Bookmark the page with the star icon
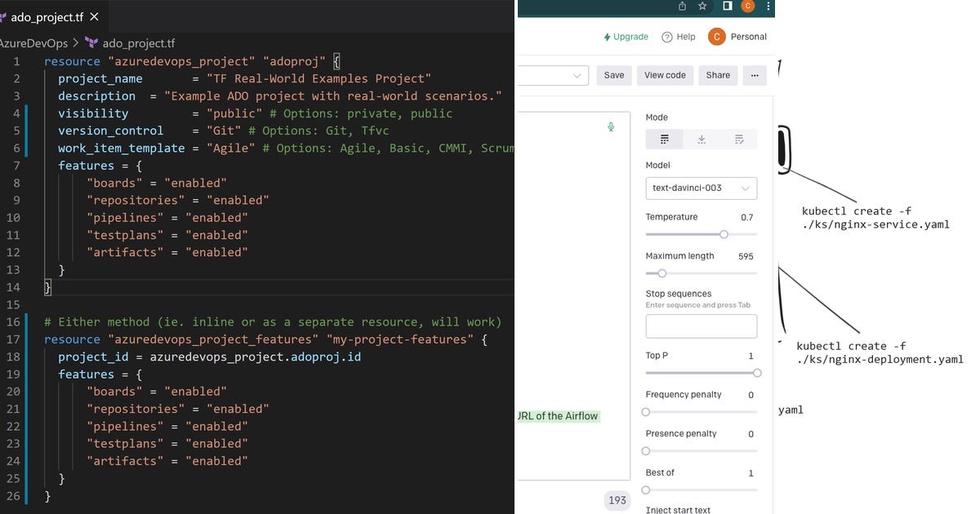Viewport: 980px width, 514px height. [x=702, y=7]
